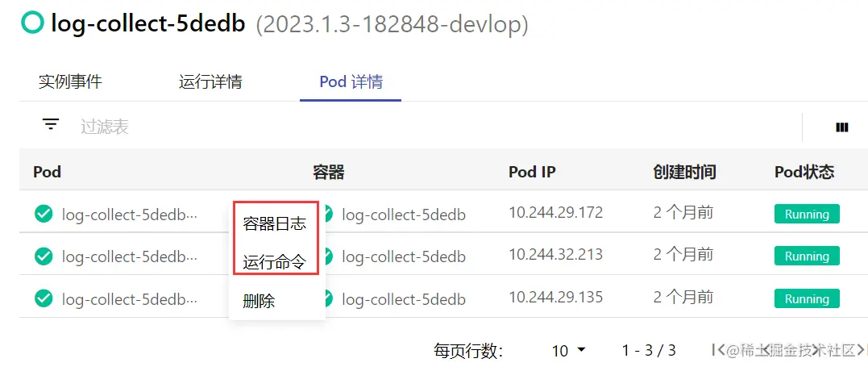Open rows per page dropdown showing 10
Viewport: 868px width, 371px height.
click(568, 351)
